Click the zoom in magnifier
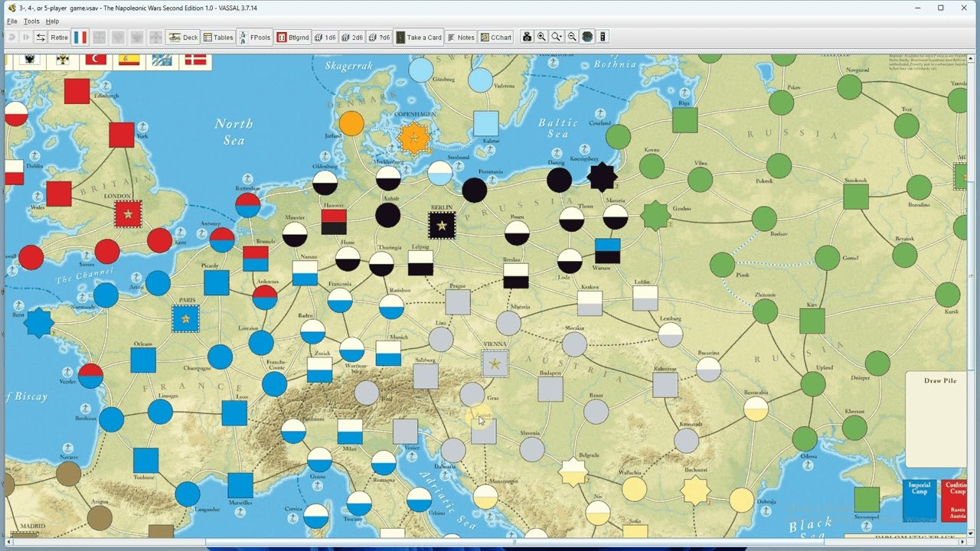The height and width of the screenshot is (551, 980). (x=541, y=37)
